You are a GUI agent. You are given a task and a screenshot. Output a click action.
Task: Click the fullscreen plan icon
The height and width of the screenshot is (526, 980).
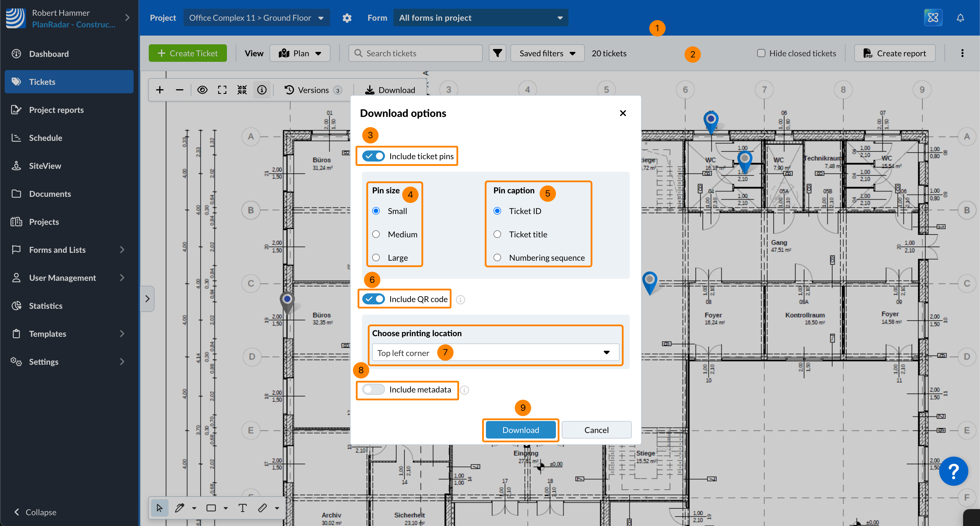(x=222, y=90)
